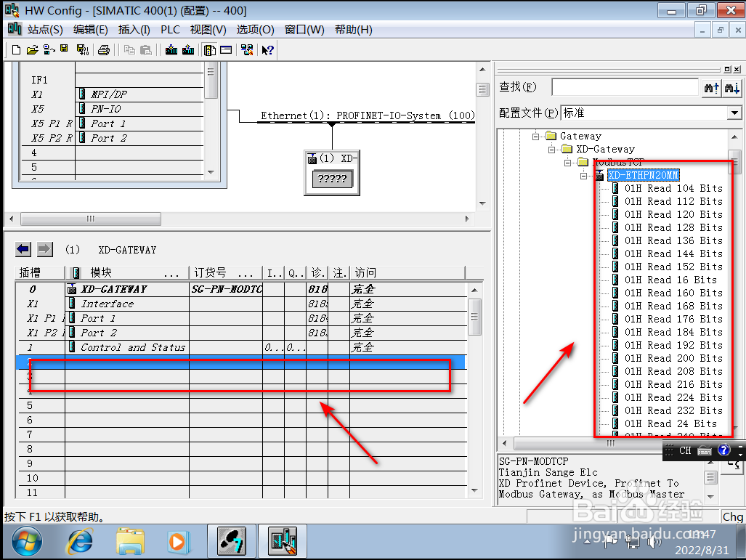Viewport: 746px width, 560px height.
Task: Click the Upload to PG icon
Action: (x=188, y=50)
